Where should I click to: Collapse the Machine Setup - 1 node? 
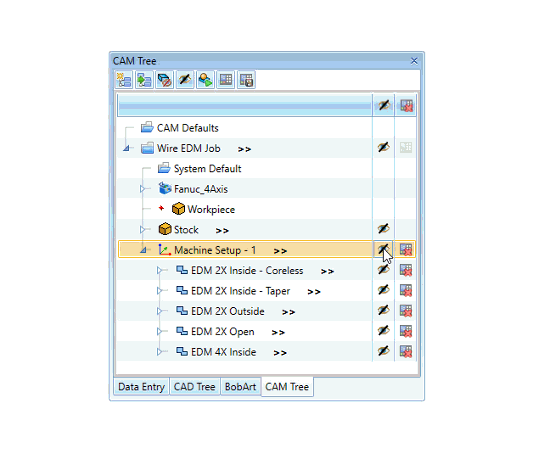click(x=143, y=250)
